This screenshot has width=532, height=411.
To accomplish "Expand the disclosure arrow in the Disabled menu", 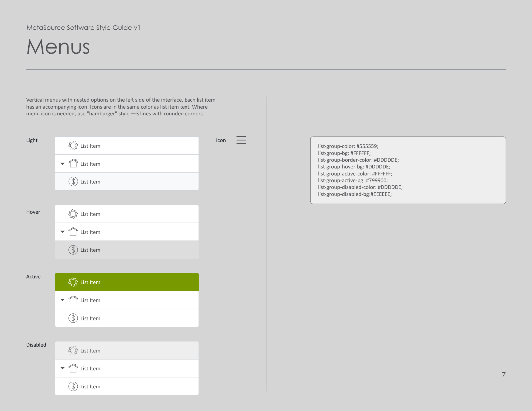I will click(62, 368).
